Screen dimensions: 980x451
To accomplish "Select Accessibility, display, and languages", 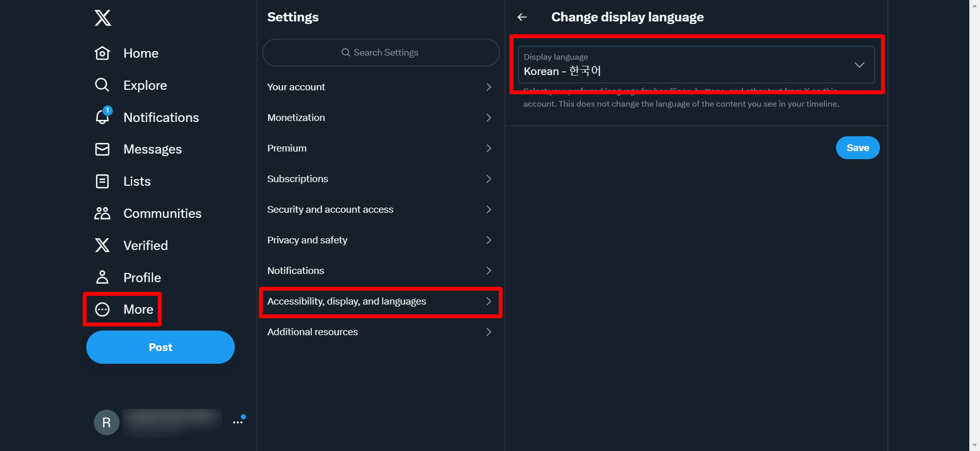I will click(380, 302).
